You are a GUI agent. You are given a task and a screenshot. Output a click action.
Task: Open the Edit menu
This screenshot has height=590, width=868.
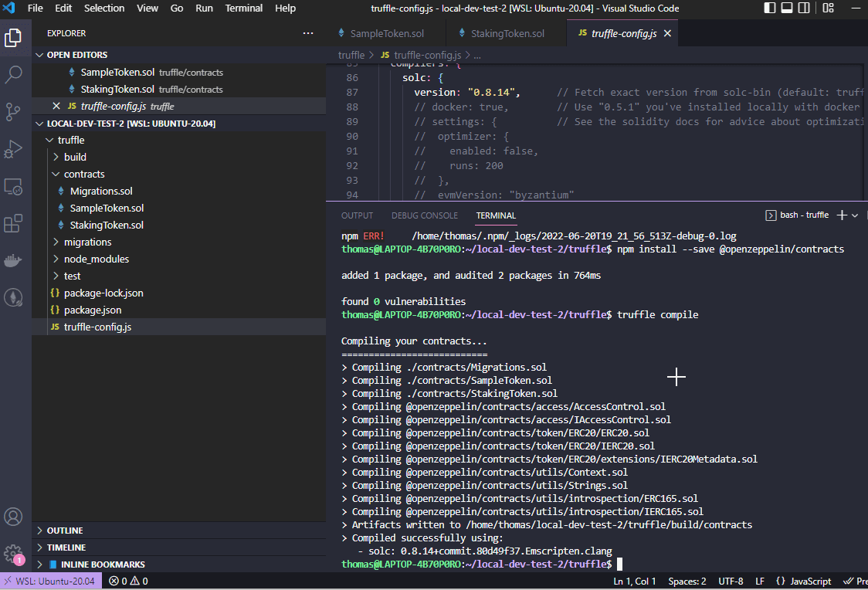(63, 8)
